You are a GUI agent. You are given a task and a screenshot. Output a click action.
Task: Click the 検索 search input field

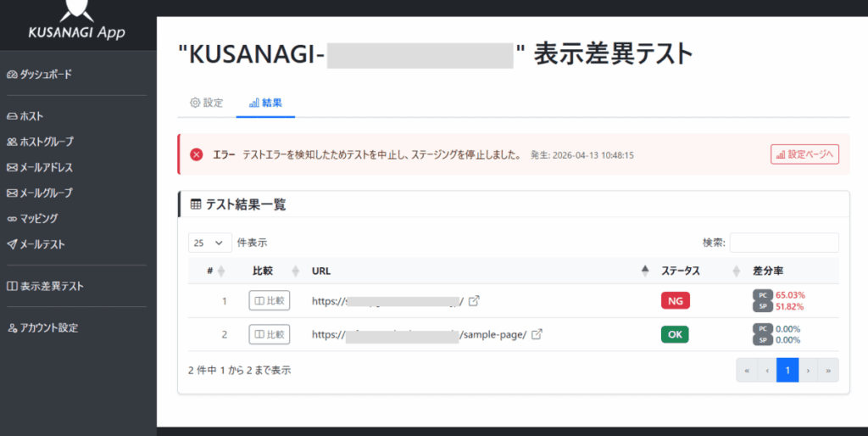click(x=784, y=243)
